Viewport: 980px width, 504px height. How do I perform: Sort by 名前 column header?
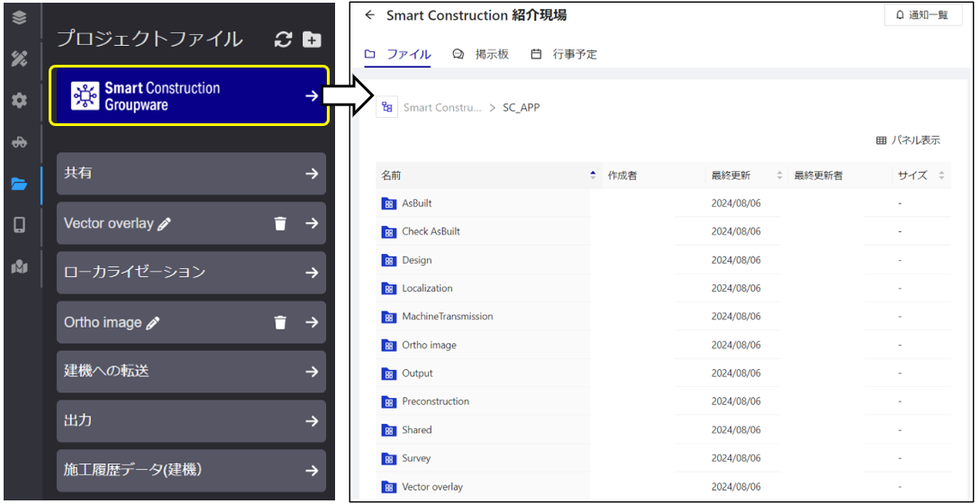point(487,176)
